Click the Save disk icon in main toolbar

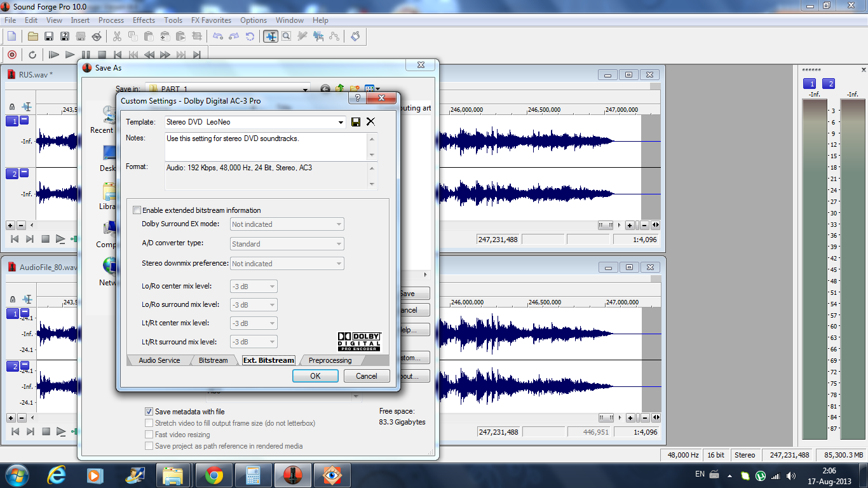coord(48,36)
